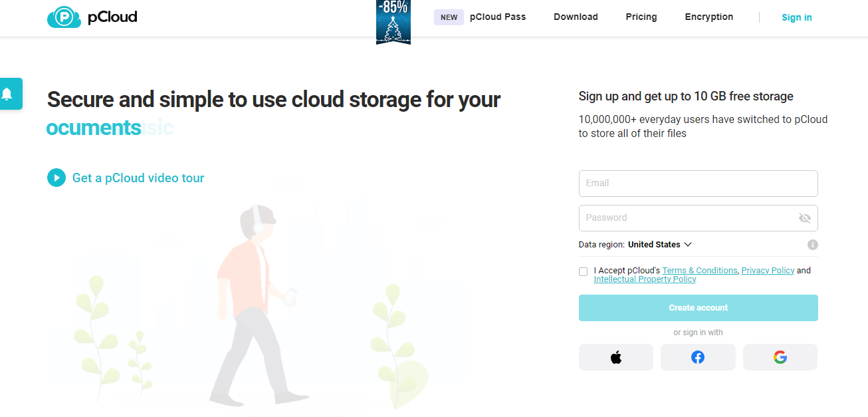Open pCloud Pass menu item
The height and width of the screenshot is (417, 868).
click(497, 17)
